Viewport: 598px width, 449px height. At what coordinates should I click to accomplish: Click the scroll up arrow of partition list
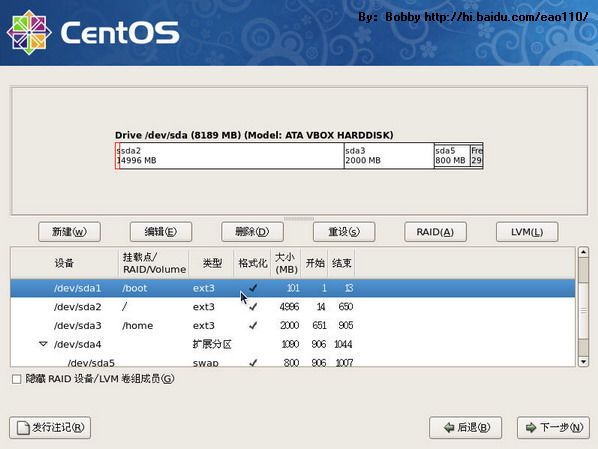pos(583,252)
